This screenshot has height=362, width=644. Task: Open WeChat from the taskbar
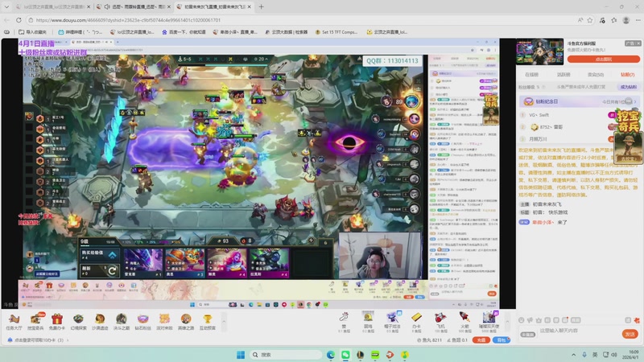pos(345,355)
